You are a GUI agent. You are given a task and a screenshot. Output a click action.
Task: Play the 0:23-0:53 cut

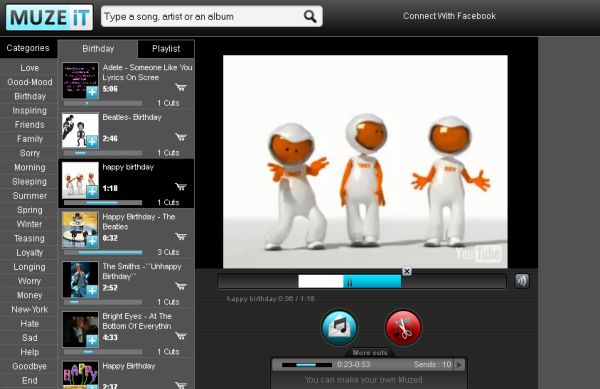pos(459,365)
